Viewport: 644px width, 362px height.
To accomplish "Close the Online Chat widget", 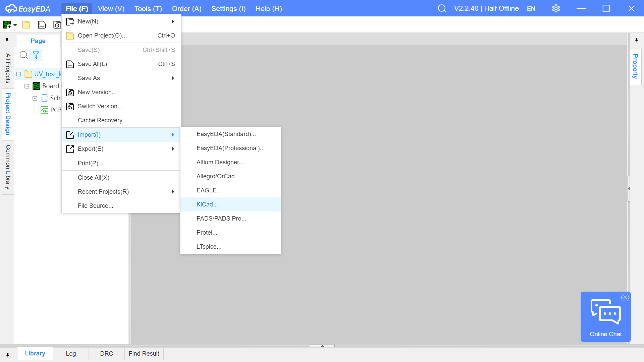I will [x=625, y=297].
